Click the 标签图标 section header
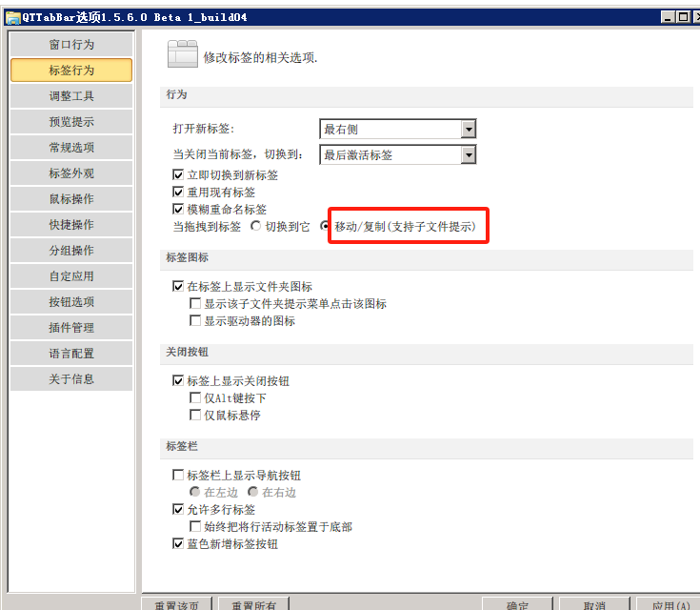 [x=187, y=258]
